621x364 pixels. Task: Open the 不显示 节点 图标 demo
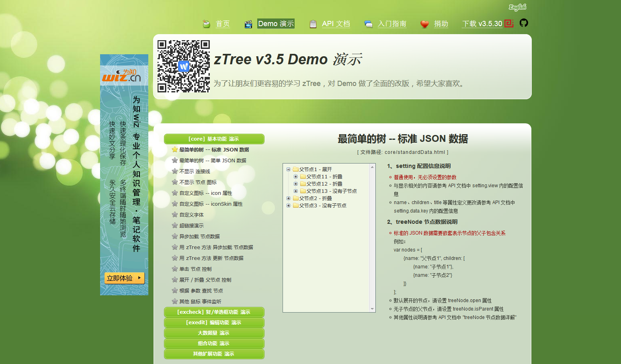pyautogui.click(x=198, y=182)
